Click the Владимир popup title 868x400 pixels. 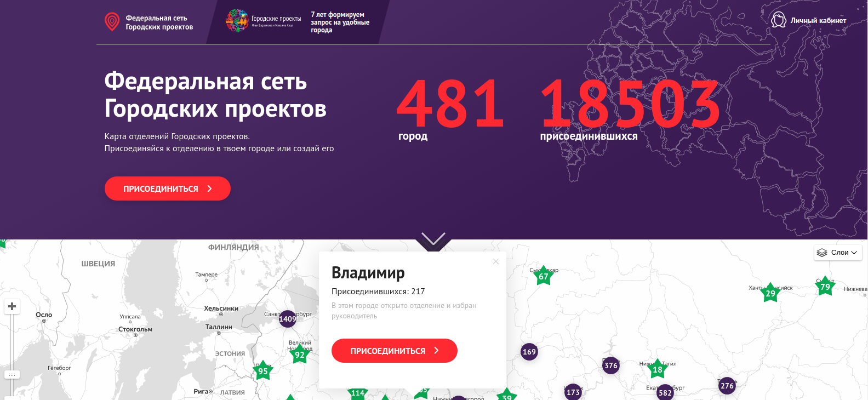tap(368, 272)
